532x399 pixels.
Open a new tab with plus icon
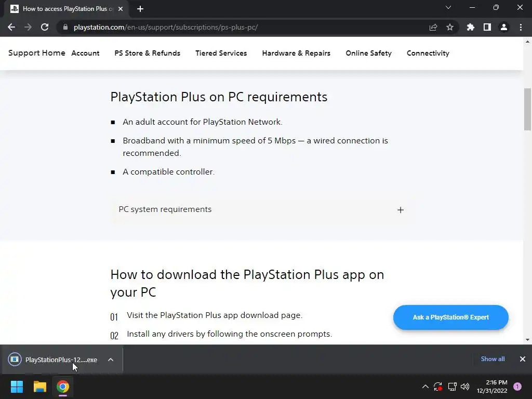140,9
